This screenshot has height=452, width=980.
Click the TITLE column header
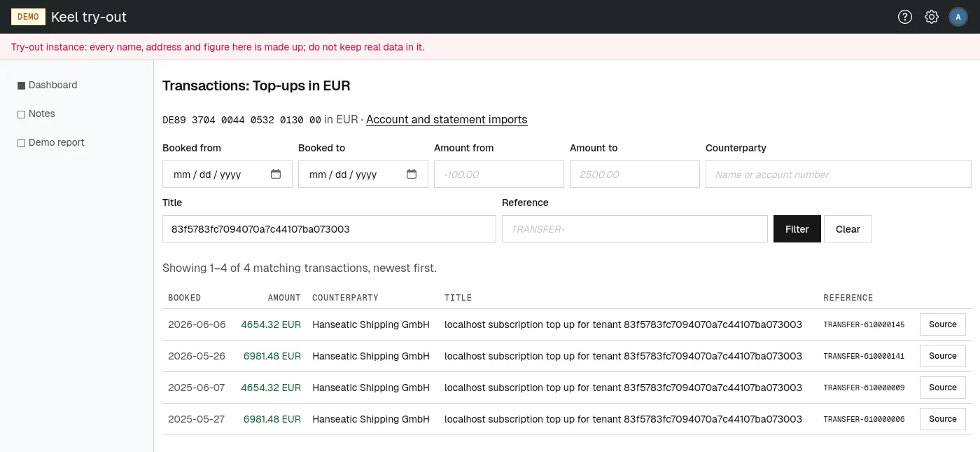click(x=458, y=298)
